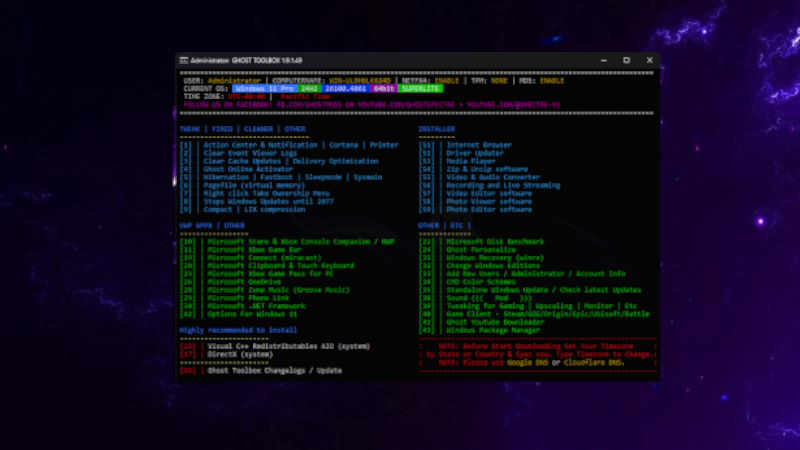The width and height of the screenshot is (800, 450).
Task: Select the 'Internet Browser' installer row
Action: coord(465,145)
